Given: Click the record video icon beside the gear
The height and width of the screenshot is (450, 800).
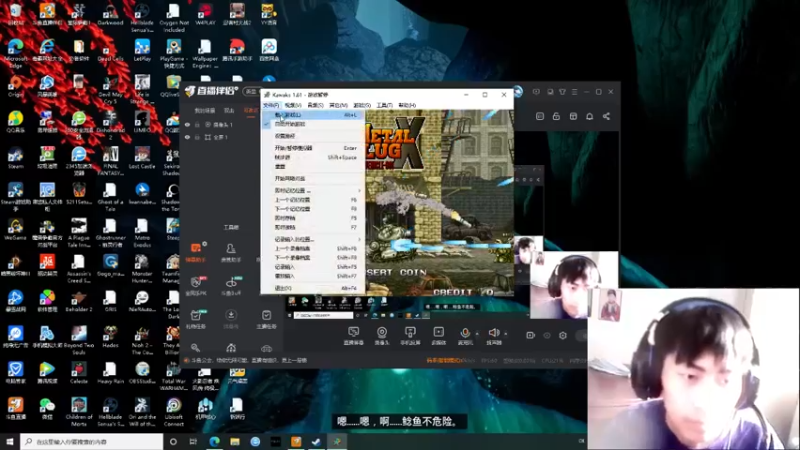Looking at the screenshot, I should coord(530,335).
